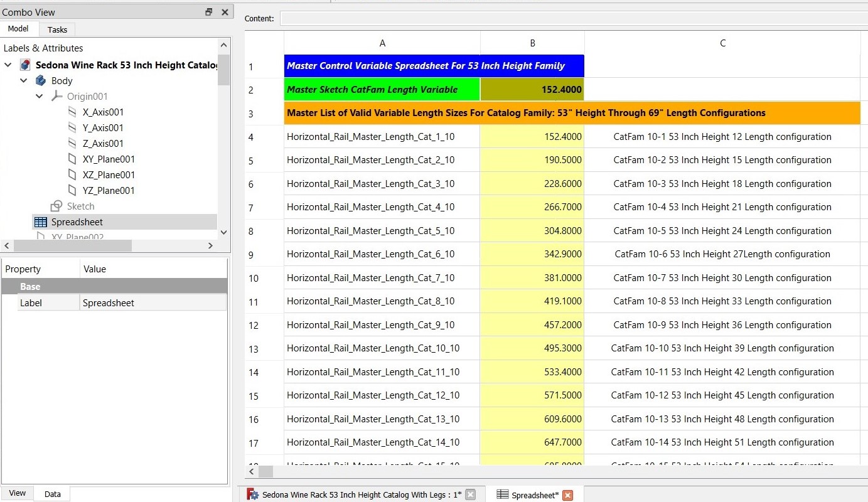The image size is (868, 502).
Task: Switch to the Spreadsheet* tab
Action: (x=535, y=495)
